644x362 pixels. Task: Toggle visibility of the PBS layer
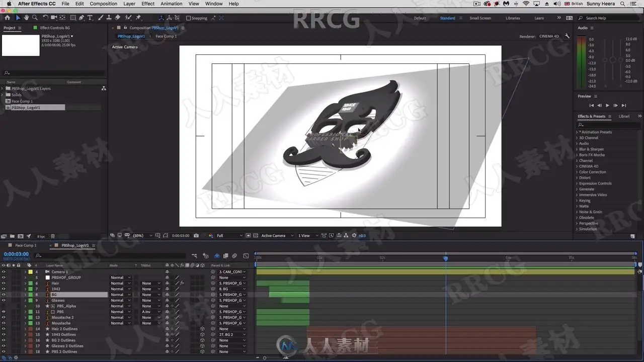(x=4, y=312)
